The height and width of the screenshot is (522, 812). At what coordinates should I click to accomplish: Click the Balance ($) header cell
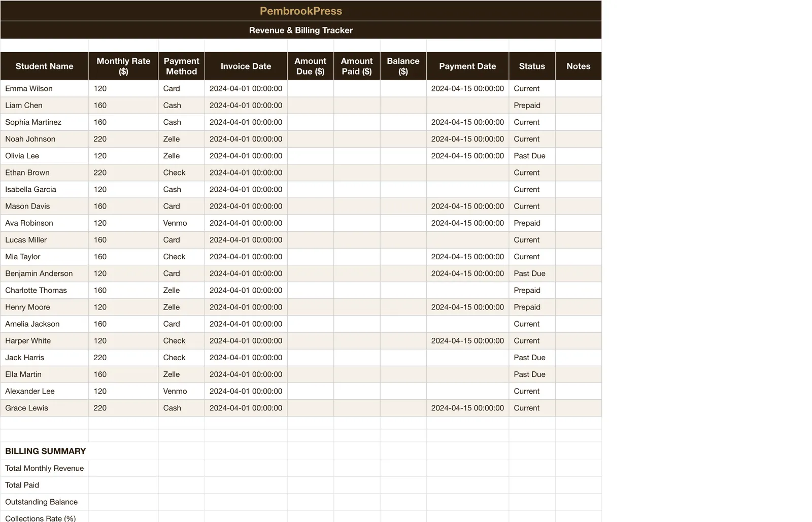pyautogui.click(x=403, y=66)
